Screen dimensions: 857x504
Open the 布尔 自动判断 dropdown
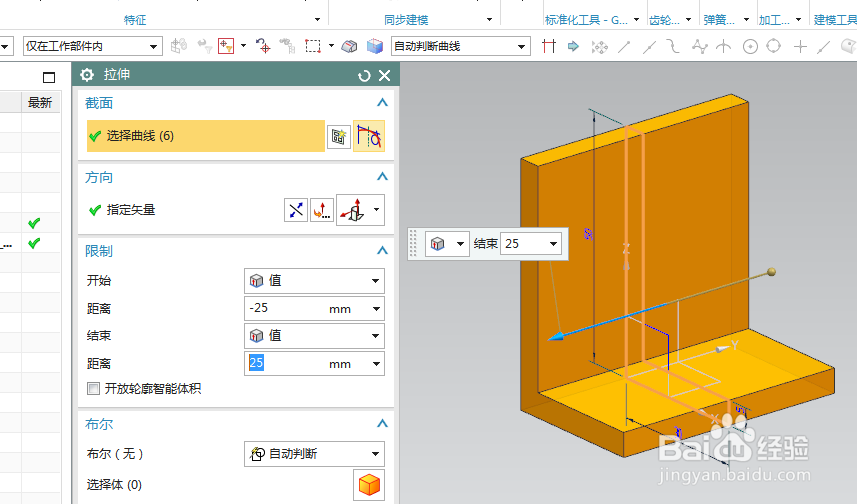[x=314, y=454]
